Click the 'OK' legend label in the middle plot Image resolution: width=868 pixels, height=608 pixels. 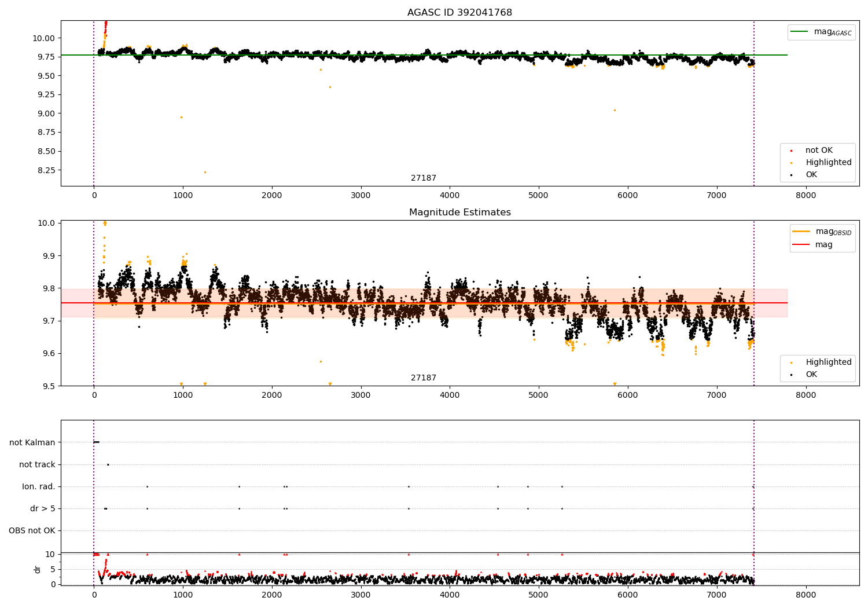(x=811, y=374)
